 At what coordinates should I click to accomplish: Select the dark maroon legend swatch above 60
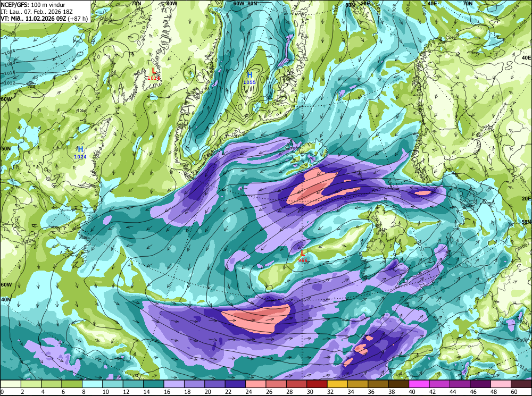(521, 384)
